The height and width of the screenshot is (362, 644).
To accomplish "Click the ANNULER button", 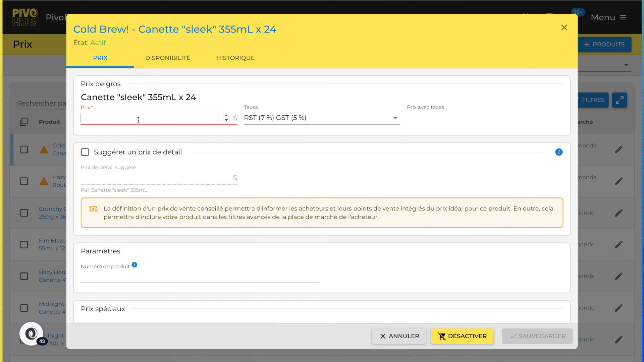I will coord(399,336).
